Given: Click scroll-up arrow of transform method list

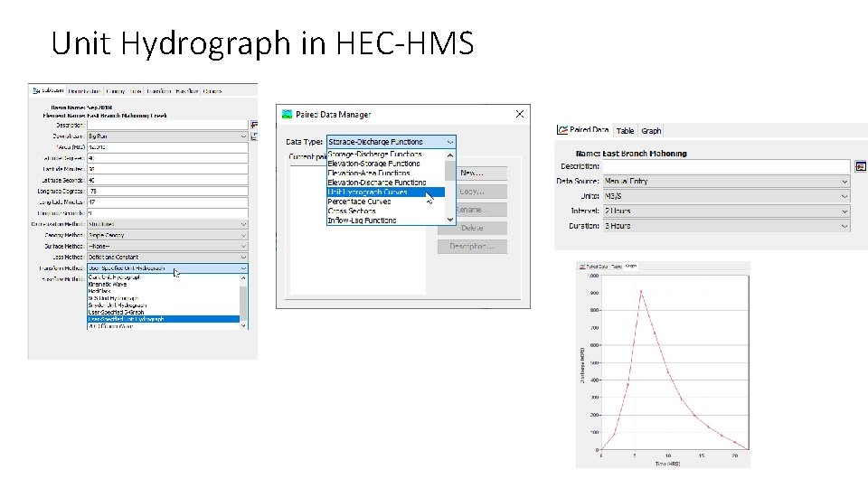Looking at the screenshot, I should point(243,277).
